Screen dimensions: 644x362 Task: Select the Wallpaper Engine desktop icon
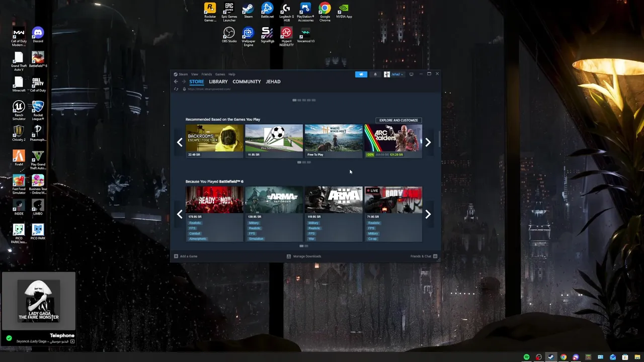[248, 37]
